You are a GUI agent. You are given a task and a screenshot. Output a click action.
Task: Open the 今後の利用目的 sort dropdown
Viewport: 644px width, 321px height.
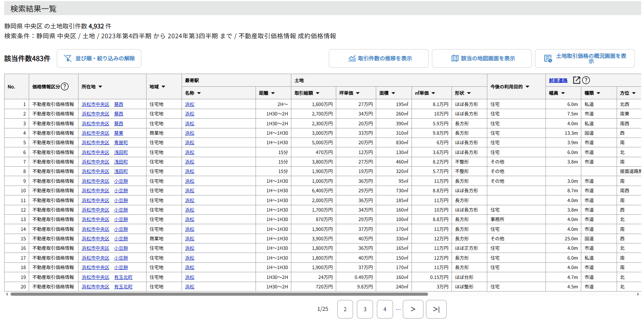(x=528, y=87)
